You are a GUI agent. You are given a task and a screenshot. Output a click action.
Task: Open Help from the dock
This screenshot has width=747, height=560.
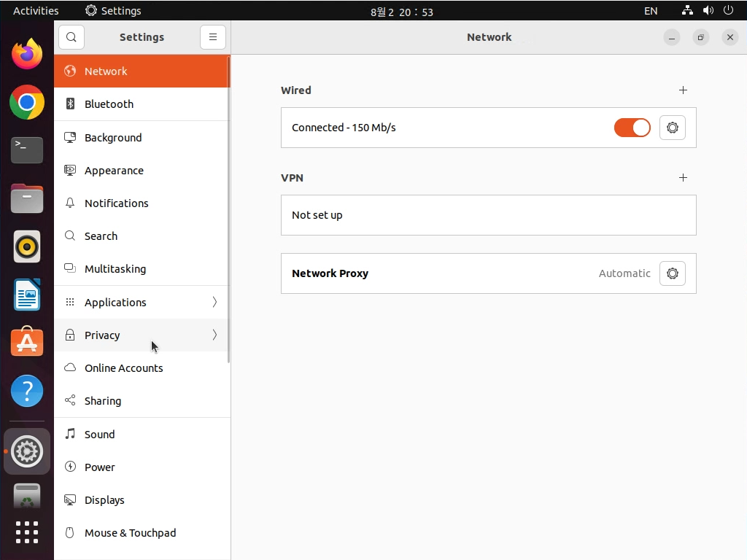tap(27, 391)
